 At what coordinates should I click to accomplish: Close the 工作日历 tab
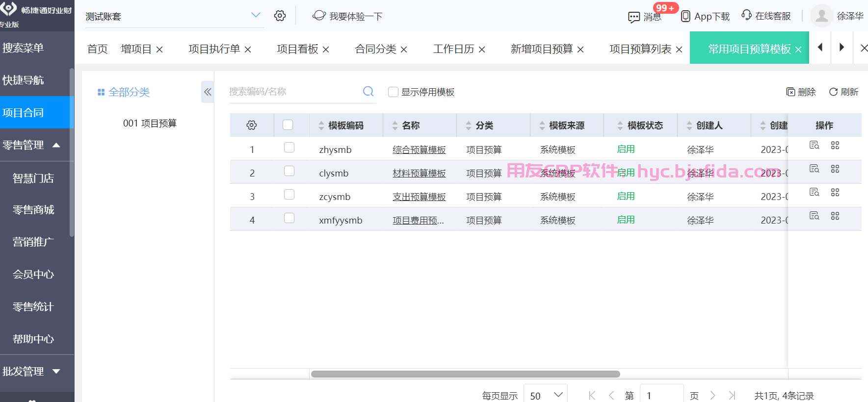[482, 50]
